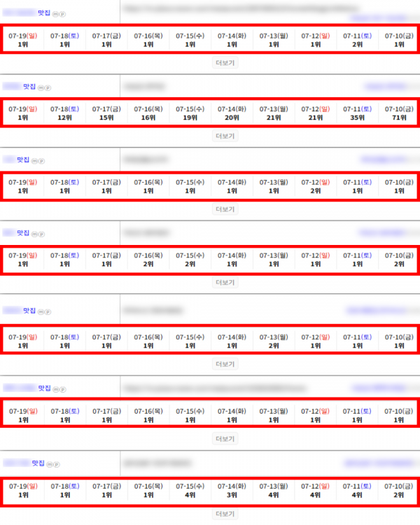Show more with 더보기 under the fourth keyword
Image resolution: width=420 pixels, height=525 pixels.
(x=225, y=282)
